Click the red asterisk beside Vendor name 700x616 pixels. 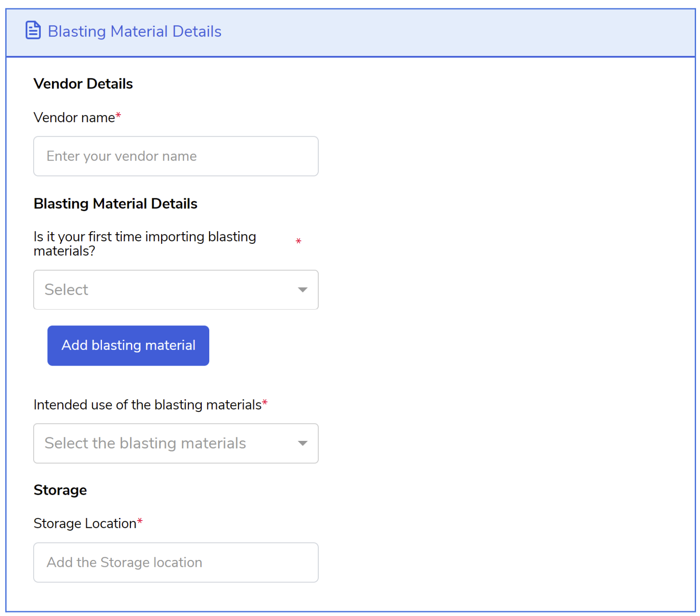[118, 116]
